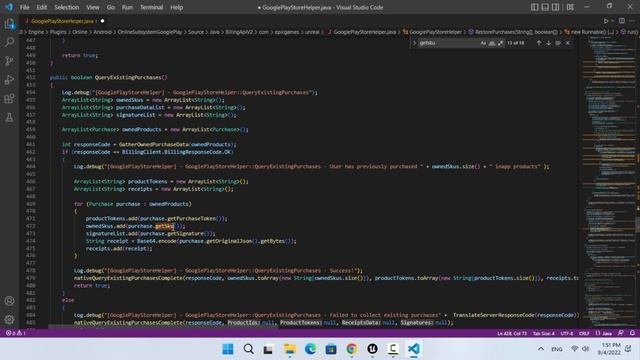The height and width of the screenshot is (360, 640).
Task: Close the find widget
Action: click(x=568, y=43)
